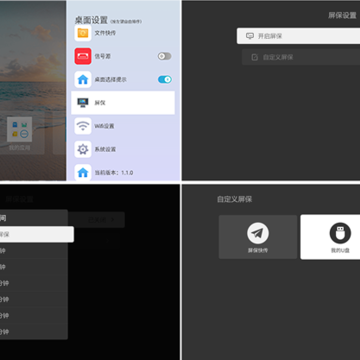
Task: Open the Wifi设置 wireless signal icon
Action: [x=83, y=126]
